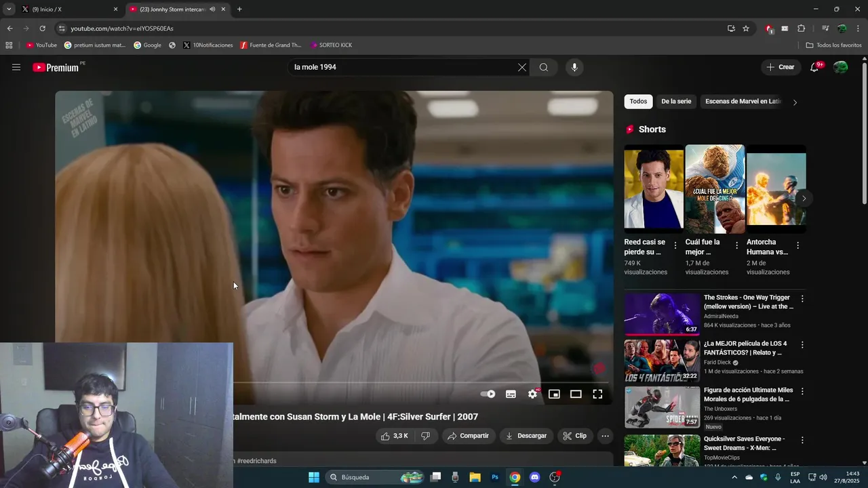Open the YouTube bookmark in the bookmarks bar
The height and width of the screenshot is (488, 868).
[x=41, y=45]
